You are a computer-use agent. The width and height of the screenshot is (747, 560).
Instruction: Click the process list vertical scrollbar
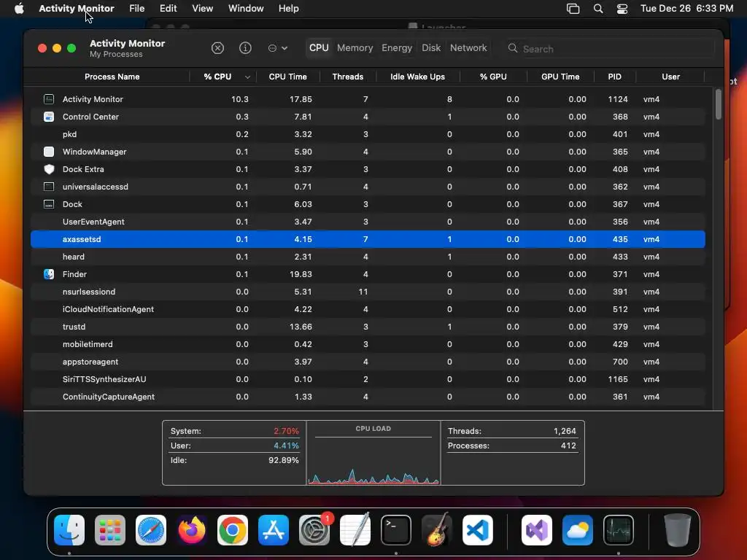point(719,105)
